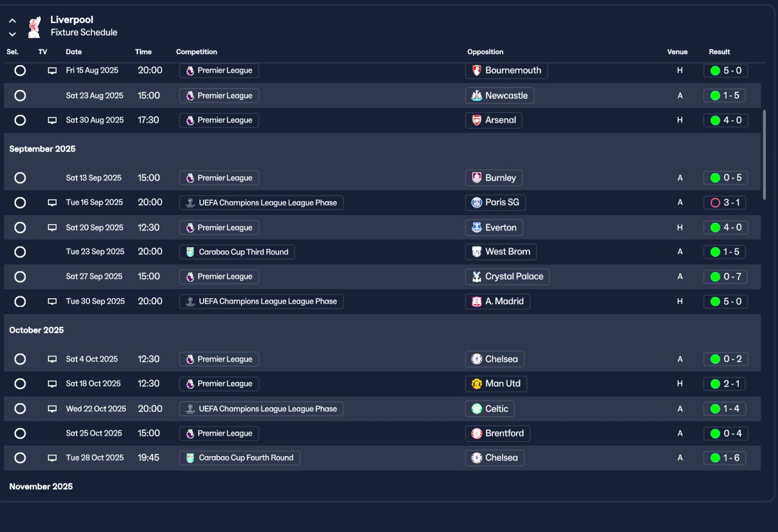Click the TV icon on the A. Madrid row
The image size is (778, 532).
pyautogui.click(x=52, y=301)
